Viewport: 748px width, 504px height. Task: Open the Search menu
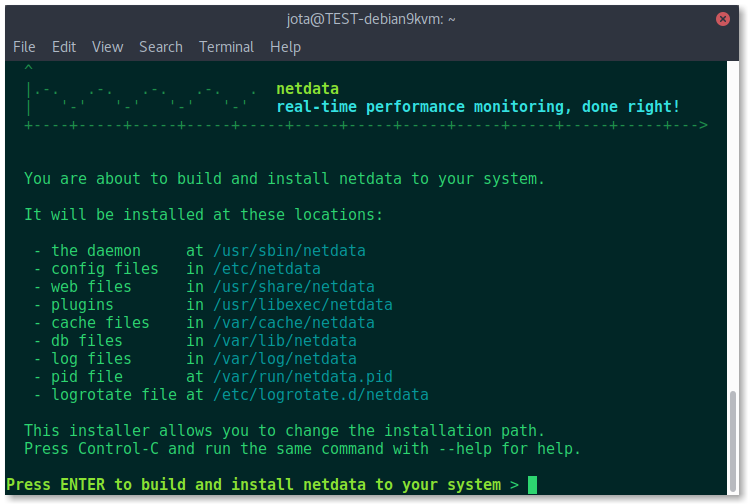pos(161,47)
